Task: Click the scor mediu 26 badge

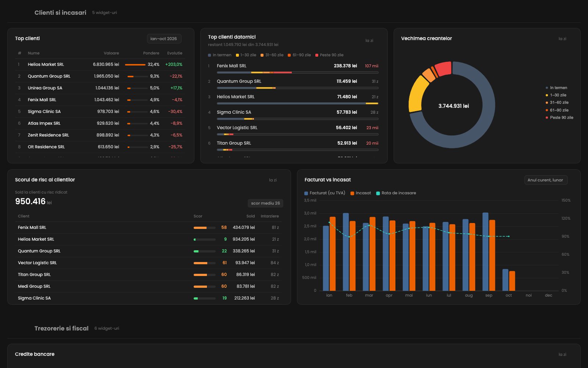Action: 265,203
